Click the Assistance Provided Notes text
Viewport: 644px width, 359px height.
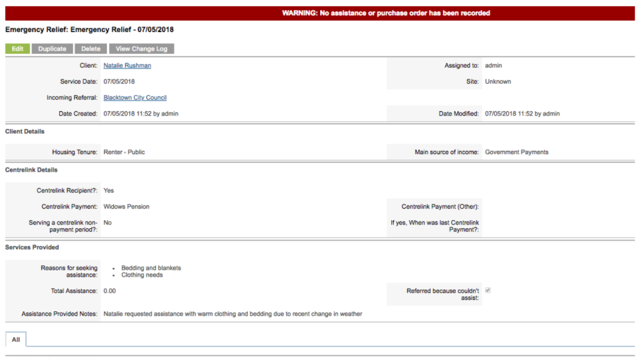[233, 314]
